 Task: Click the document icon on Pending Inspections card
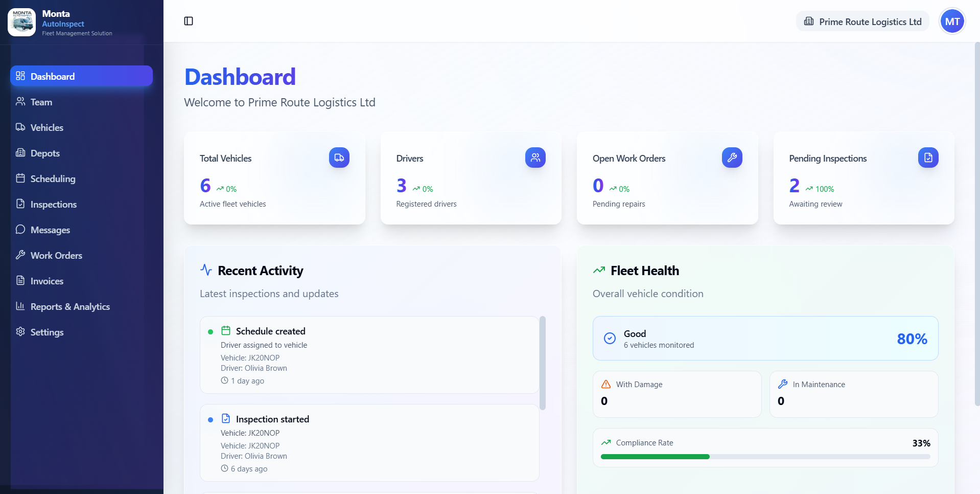pyautogui.click(x=928, y=158)
